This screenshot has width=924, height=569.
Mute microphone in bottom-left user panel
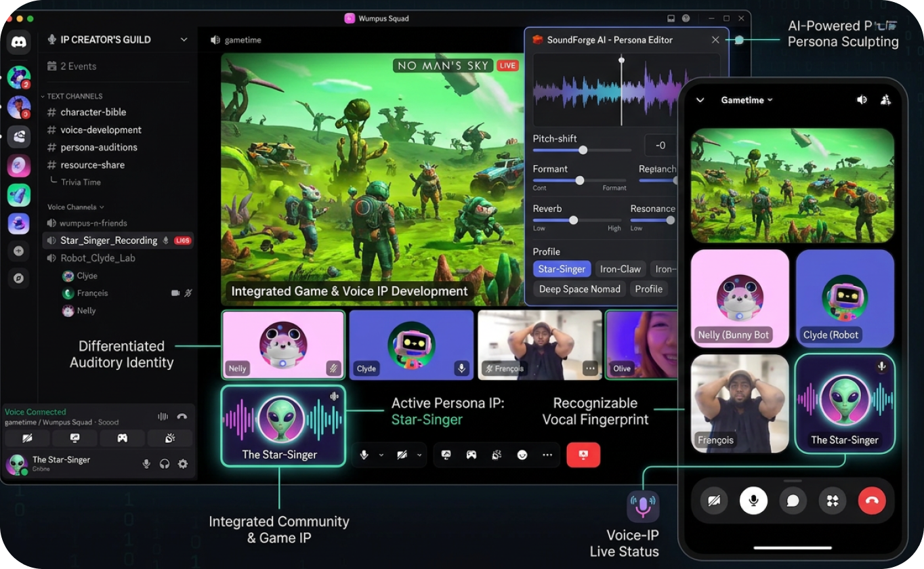click(146, 464)
